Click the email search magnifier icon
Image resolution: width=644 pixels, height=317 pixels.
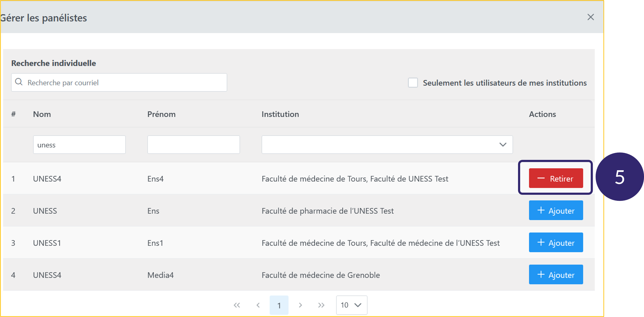coord(19,82)
